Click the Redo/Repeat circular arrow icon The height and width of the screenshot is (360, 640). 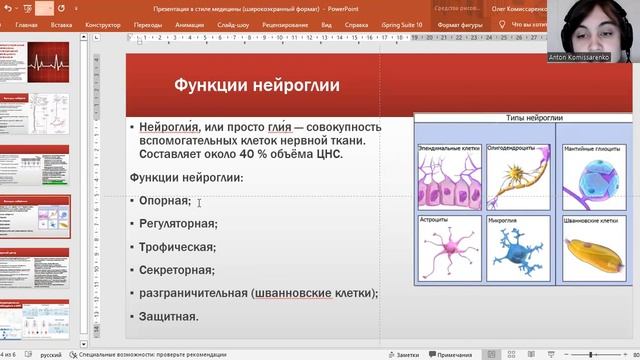pyautogui.click(x=61, y=8)
